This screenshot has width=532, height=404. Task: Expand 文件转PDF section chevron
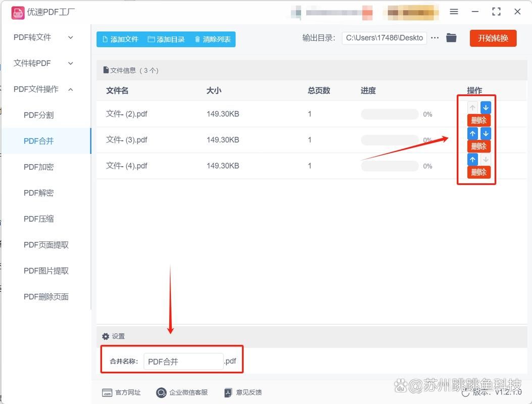[x=71, y=63]
